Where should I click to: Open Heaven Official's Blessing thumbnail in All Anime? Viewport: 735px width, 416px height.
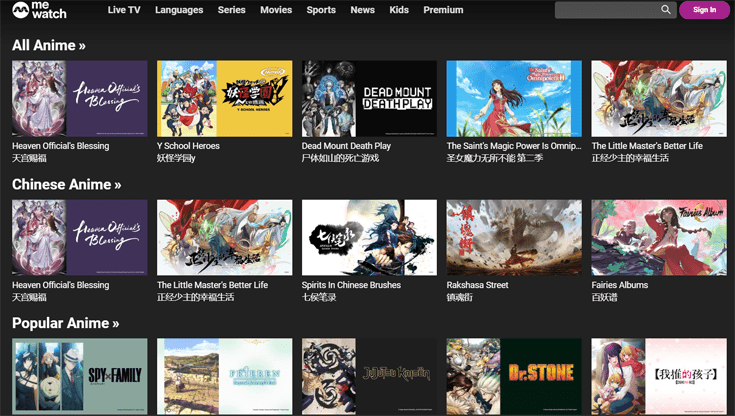[x=80, y=98]
